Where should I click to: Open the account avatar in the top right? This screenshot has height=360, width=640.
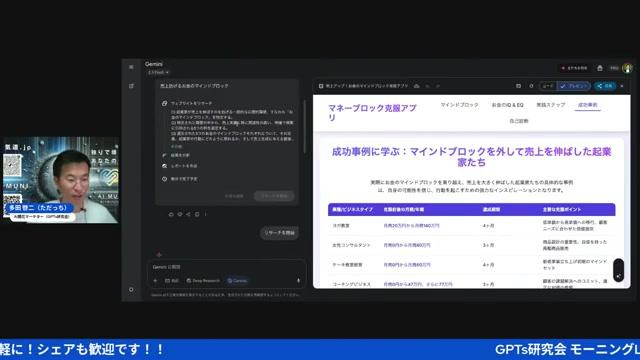(x=628, y=68)
